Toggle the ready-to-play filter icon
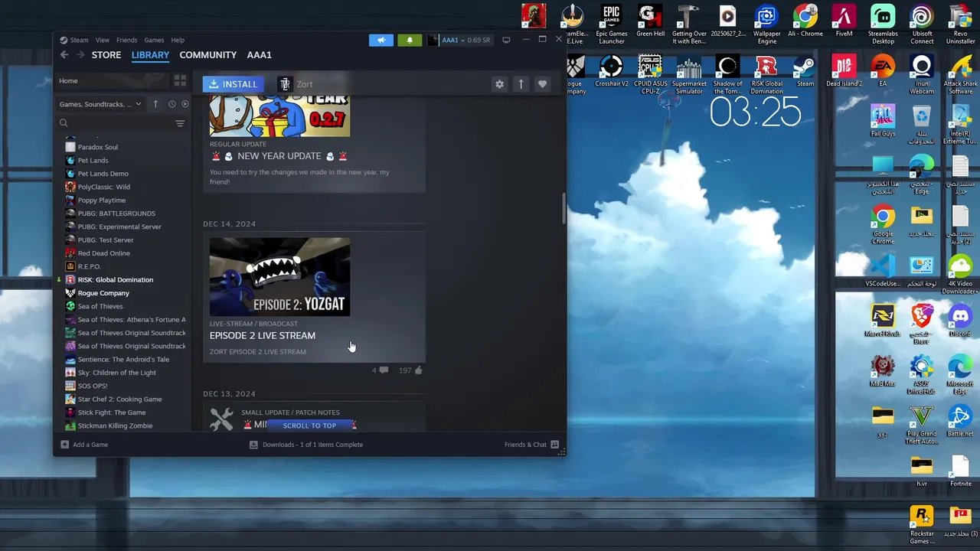This screenshot has width=980, height=551. point(185,104)
